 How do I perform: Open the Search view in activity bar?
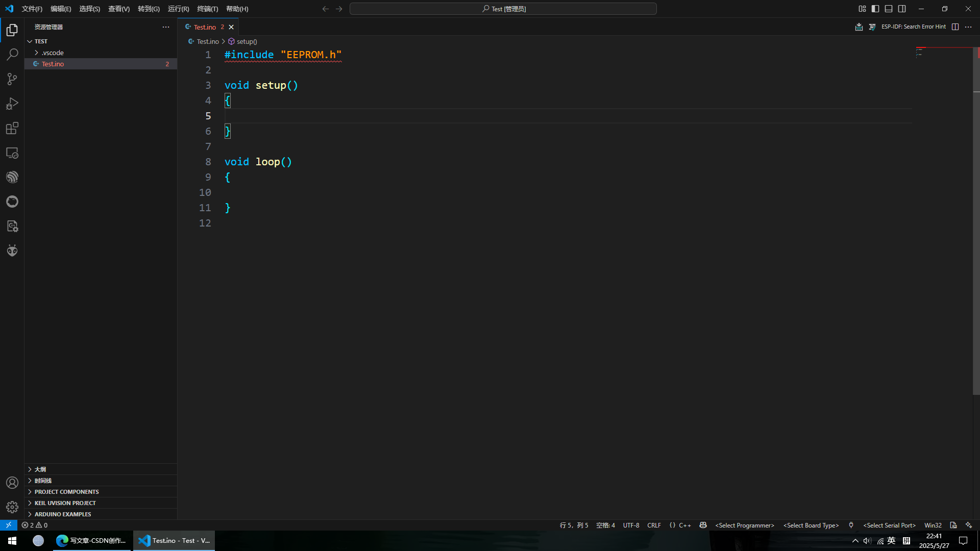click(12, 55)
